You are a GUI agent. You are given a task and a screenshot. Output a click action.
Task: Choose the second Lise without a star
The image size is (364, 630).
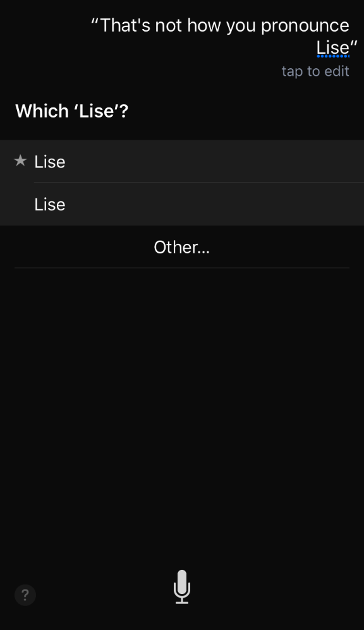click(x=182, y=204)
